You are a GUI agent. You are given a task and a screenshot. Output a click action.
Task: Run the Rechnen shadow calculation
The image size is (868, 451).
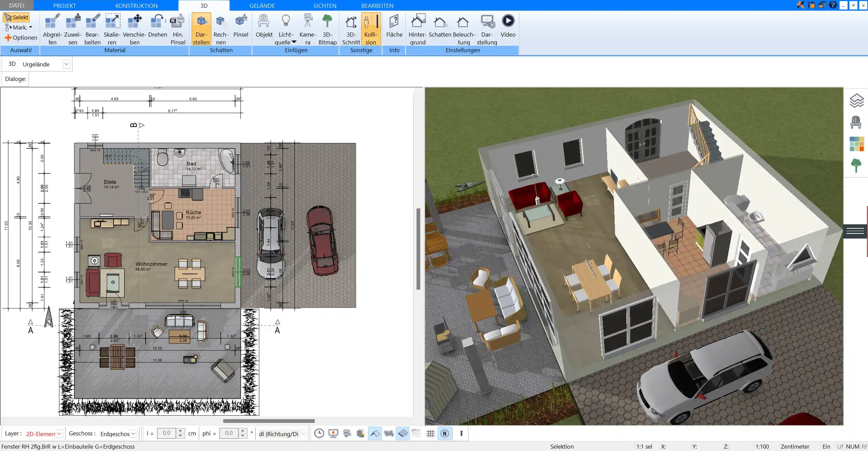221,29
